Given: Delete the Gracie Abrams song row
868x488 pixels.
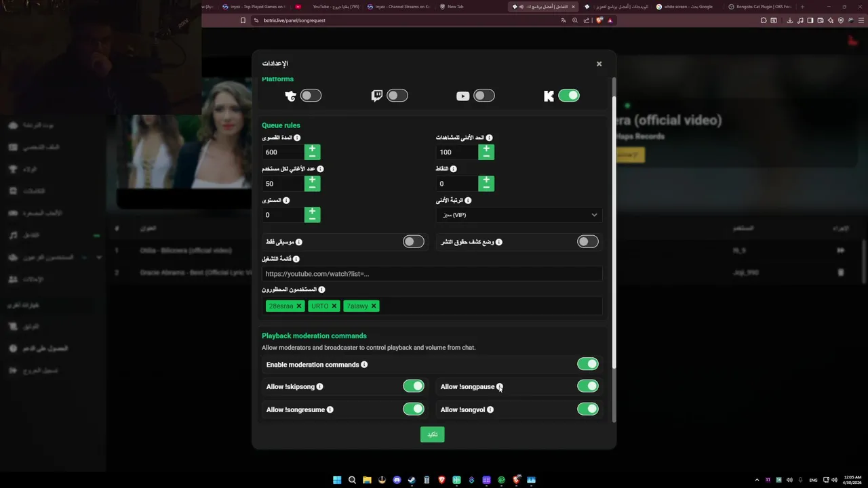Looking at the screenshot, I should 841,272.
